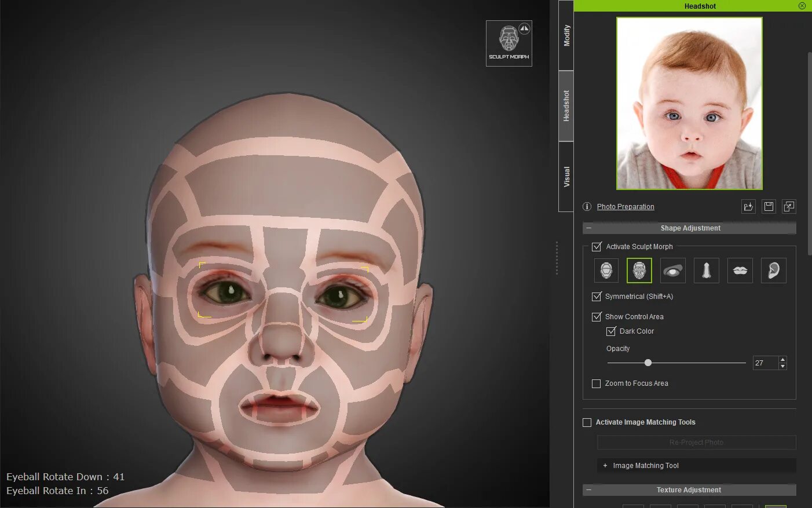Collapse the Shape Adjustment section
812x508 pixels.
click(587, 228)
